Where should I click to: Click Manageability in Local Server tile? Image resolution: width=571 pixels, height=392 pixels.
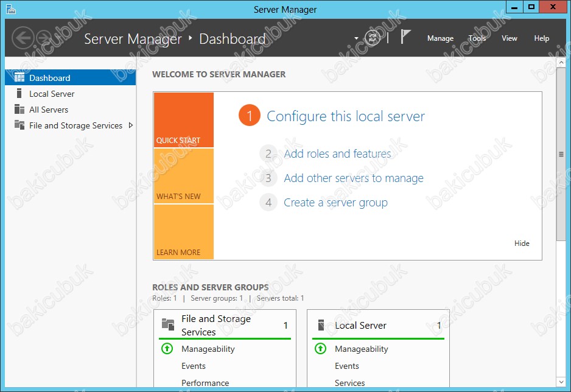tap(361, 349)
